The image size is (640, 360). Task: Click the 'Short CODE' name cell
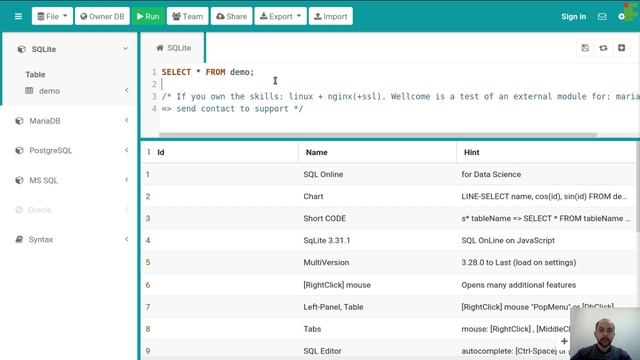pos(324,218)
